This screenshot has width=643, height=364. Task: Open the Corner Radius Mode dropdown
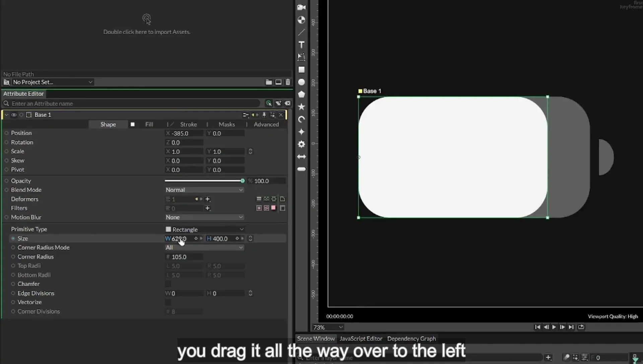click(x=204, y=248)
